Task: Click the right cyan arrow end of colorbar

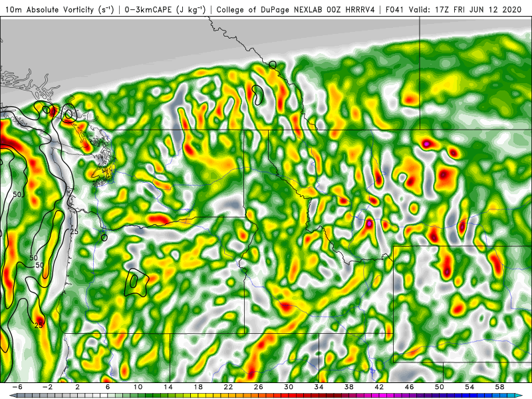Action: pos(519,396)
